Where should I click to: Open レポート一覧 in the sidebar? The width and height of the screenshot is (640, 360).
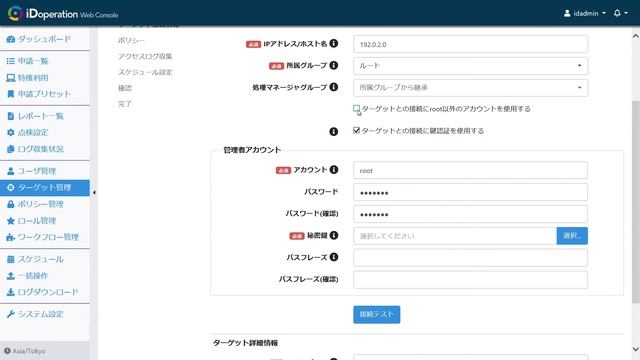coord(35,116)
